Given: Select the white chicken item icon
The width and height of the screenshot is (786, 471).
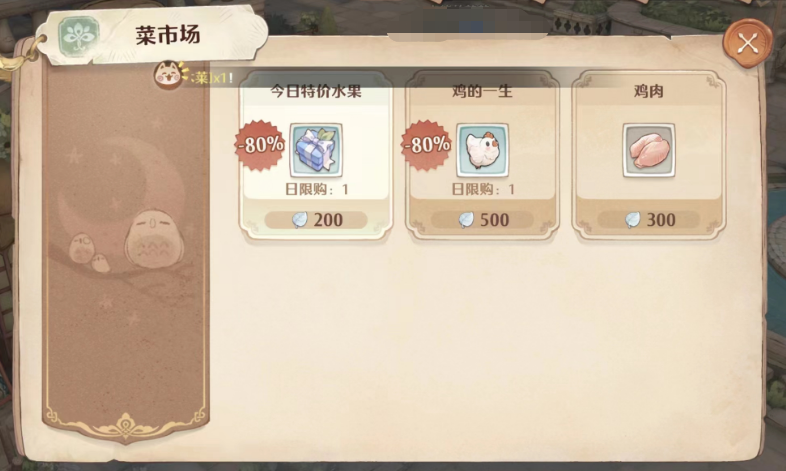Looking at the screenshot, I should 482,150.
